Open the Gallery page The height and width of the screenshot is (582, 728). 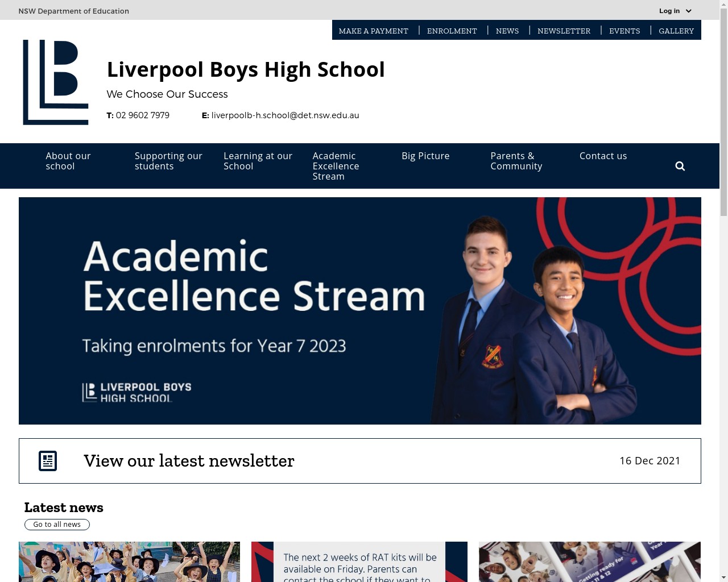coord(676,31)
